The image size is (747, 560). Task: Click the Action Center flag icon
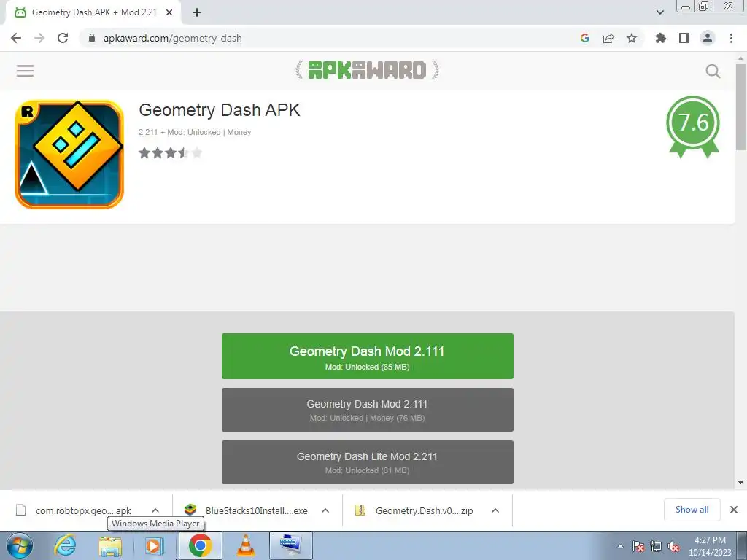pos(638,546)
